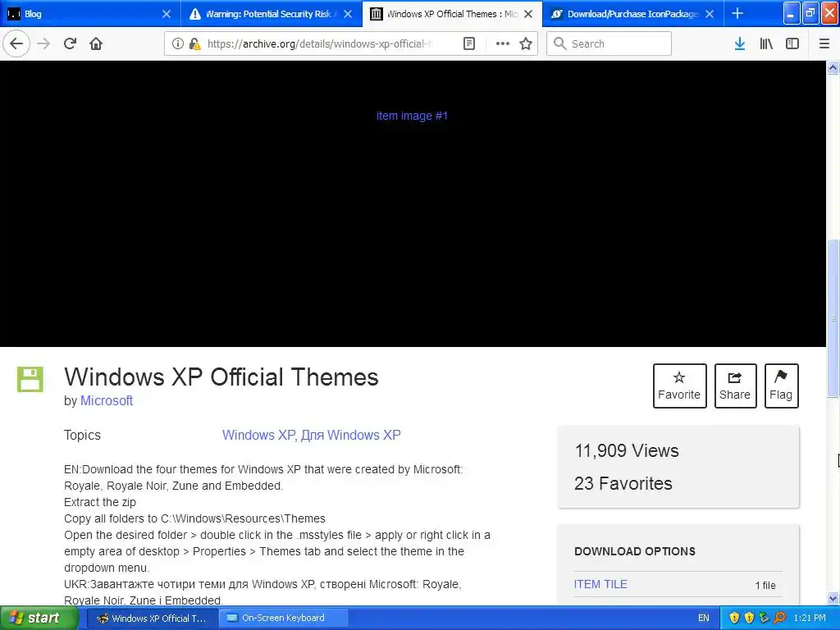Open a new tab with plus button
840x630 pixels.
click(x=737, y=13)
